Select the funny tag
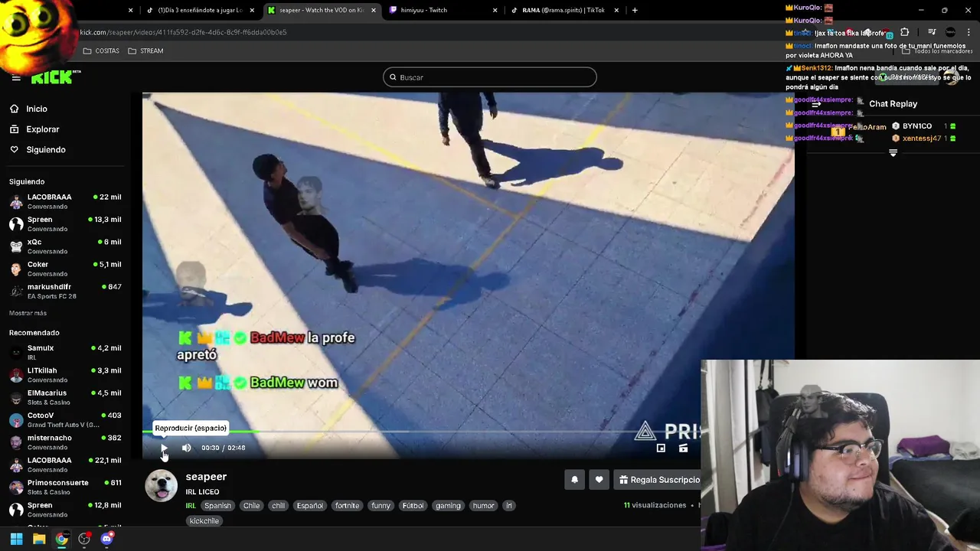The width and height of the screenshot is (980, 551). [381, 506]
